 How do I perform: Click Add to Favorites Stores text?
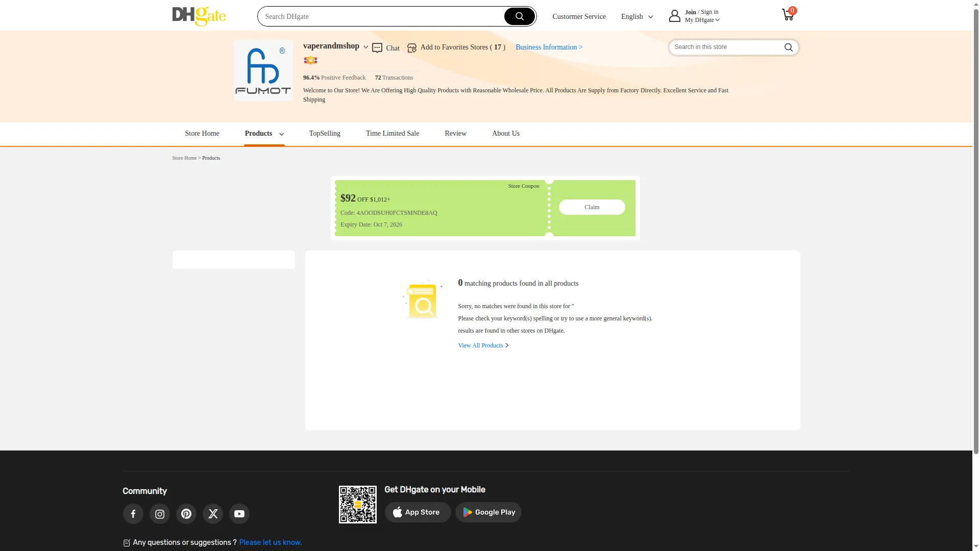(x=463, y=47)
